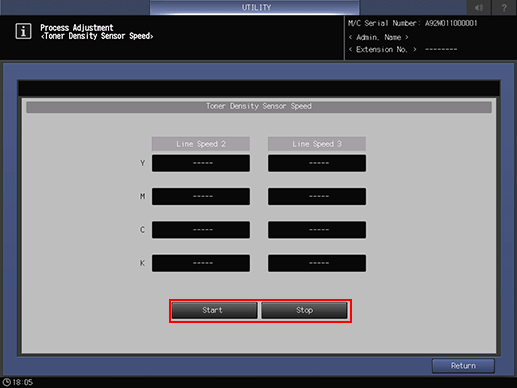Click the K value field under Line Speed 3
Viewport: 517px width, 388px height.
click(317, 263)
